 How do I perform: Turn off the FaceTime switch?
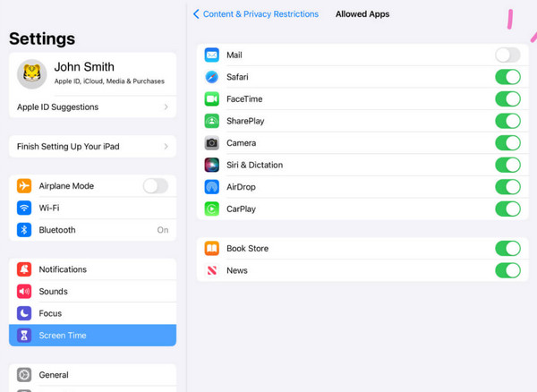[507, 99]
